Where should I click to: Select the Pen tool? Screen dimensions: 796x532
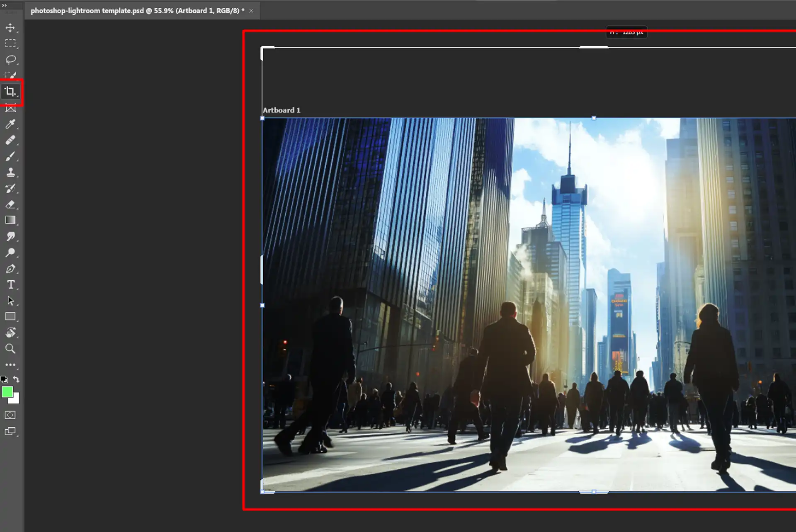pyautogui.click(x=10, y=269)
